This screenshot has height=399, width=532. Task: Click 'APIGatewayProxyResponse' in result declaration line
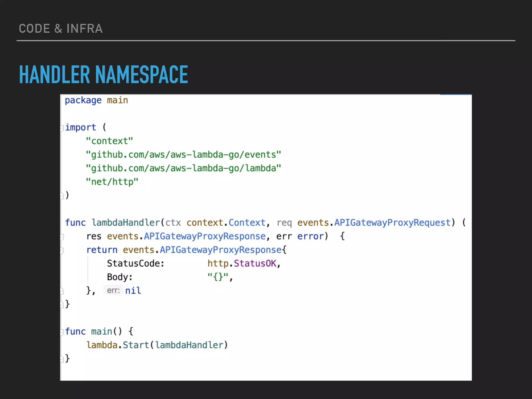coord(205,236)
